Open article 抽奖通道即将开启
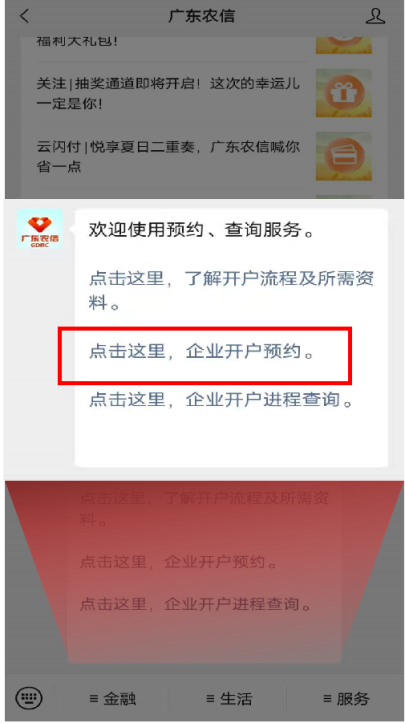 point(168,93)
